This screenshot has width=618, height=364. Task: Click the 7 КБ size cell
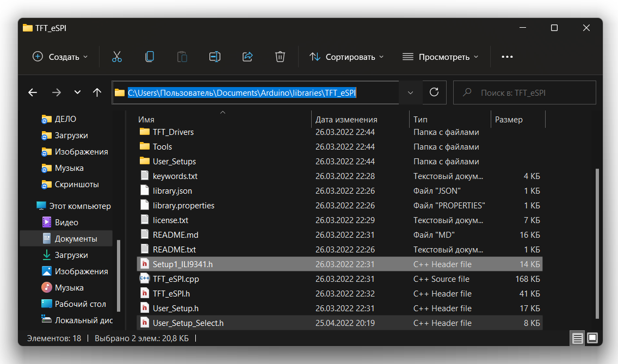[532, 220]
